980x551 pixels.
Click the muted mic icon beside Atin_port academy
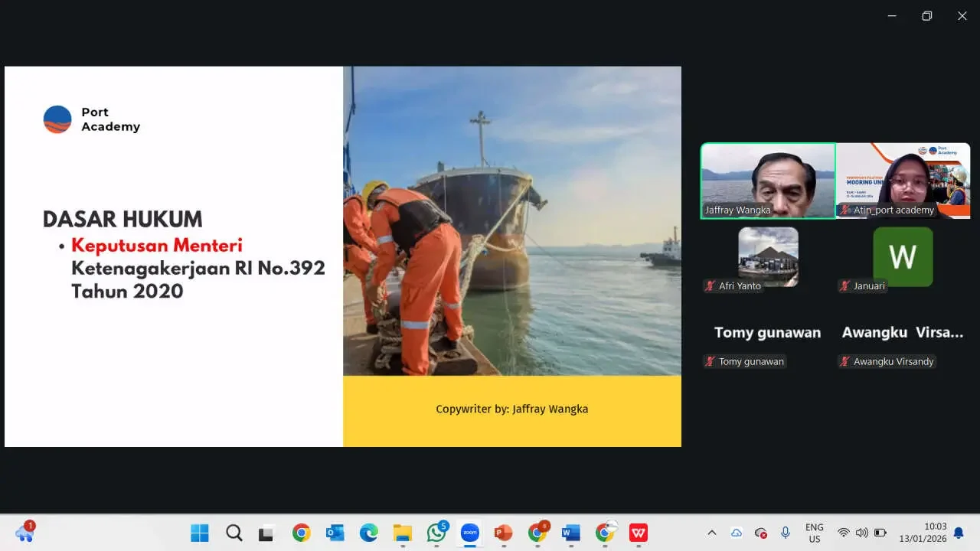tap(845, 210)
